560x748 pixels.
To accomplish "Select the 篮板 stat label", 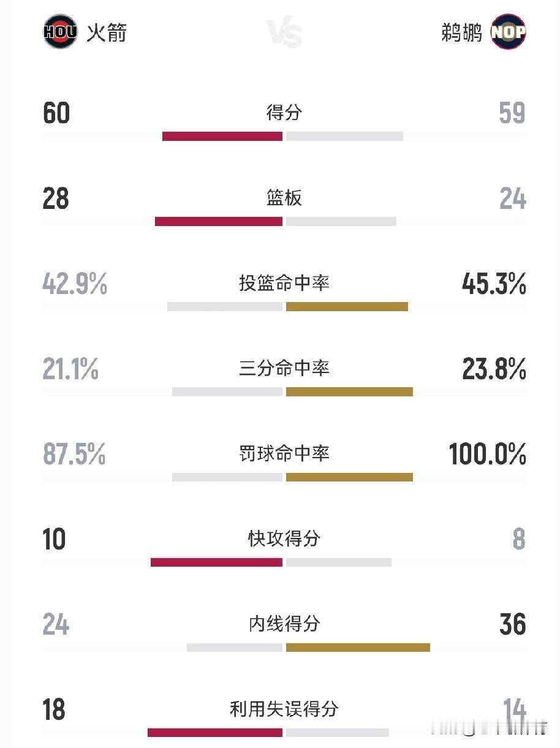I will [x=284, y=198].
